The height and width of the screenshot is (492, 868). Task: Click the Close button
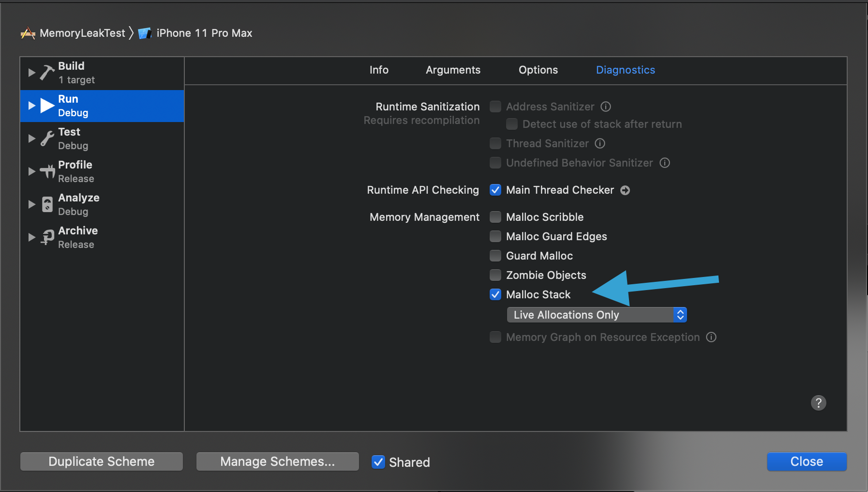pyautogui.click(x=807, y=461)
